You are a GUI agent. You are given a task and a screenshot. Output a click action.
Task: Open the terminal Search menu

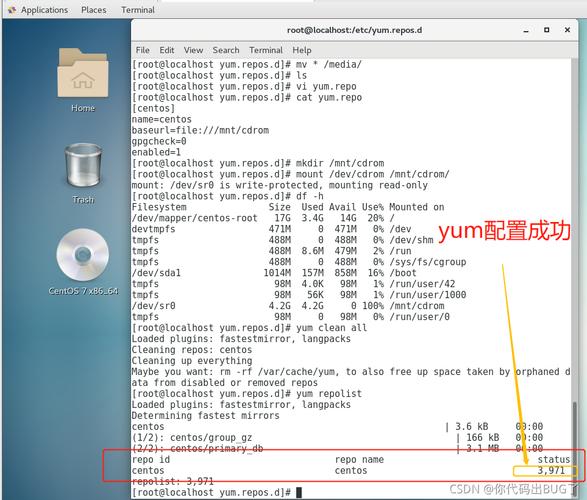click(x=226, y=50)
